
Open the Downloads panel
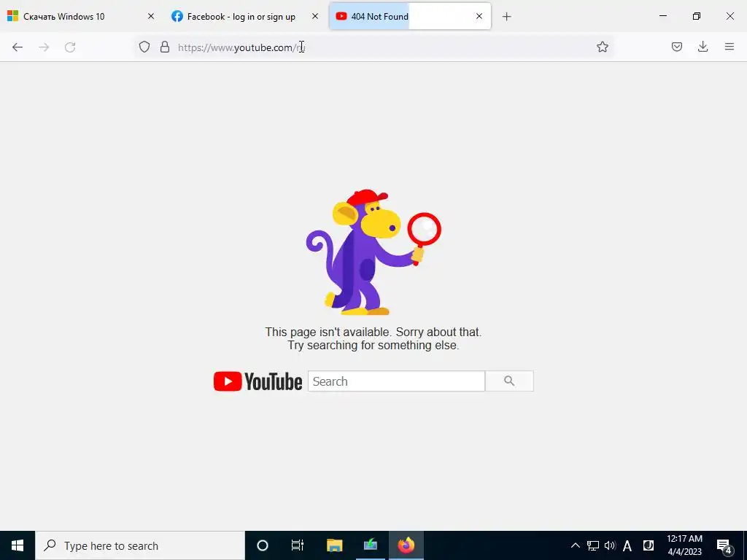(703, 47)
